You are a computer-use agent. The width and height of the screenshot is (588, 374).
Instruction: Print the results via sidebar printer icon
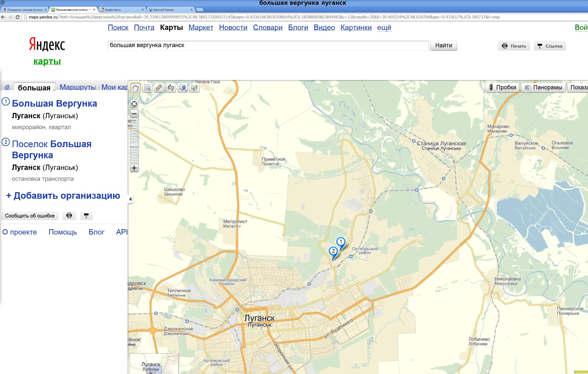click(69, 216)
